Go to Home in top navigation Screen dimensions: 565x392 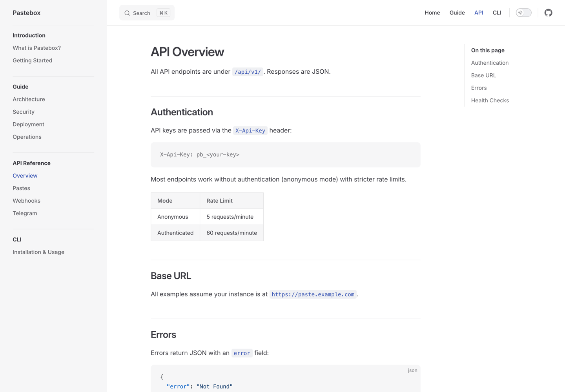432,13
